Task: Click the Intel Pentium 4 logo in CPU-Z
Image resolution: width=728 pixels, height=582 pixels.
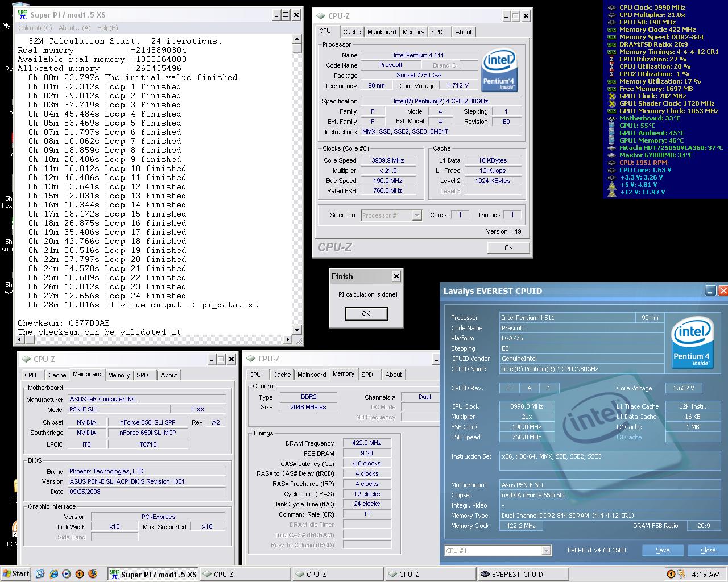Action: pos(499,70)
